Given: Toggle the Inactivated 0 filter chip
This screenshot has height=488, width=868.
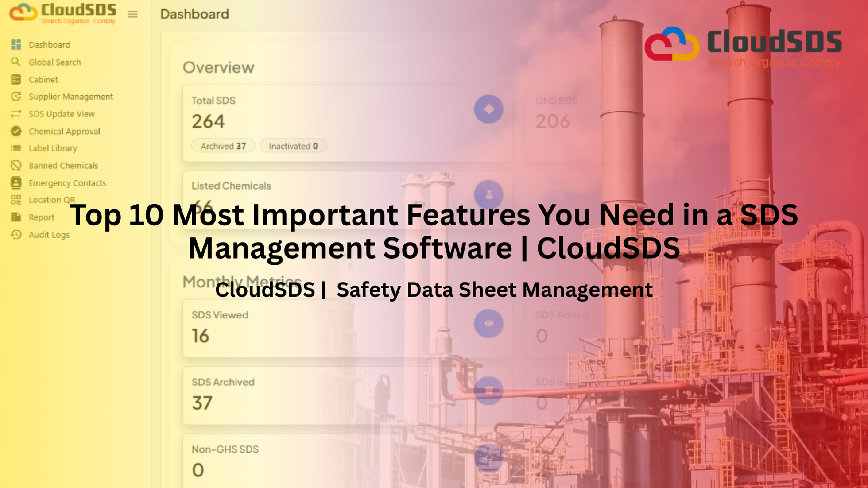Looking at the screenshot, I should click(293, 146).
